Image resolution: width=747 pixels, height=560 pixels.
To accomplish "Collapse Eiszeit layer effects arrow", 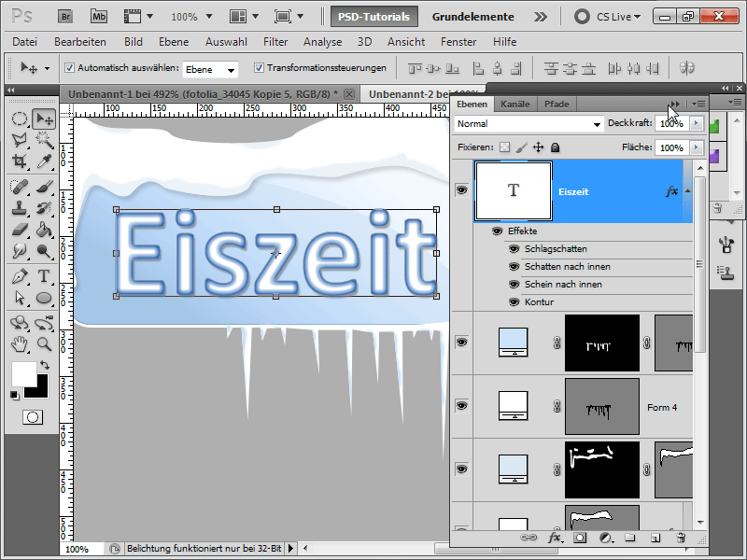I will [687, 191].
